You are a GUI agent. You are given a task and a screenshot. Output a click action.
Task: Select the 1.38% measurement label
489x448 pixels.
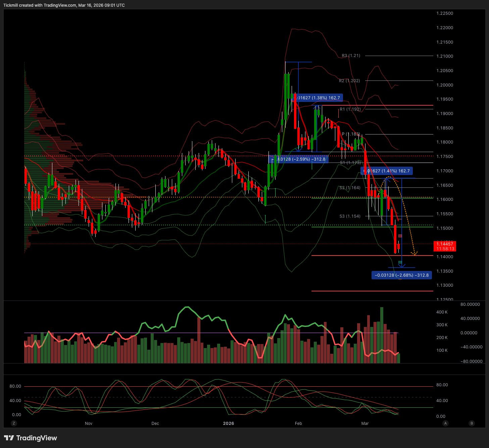[x=318, y=98]
